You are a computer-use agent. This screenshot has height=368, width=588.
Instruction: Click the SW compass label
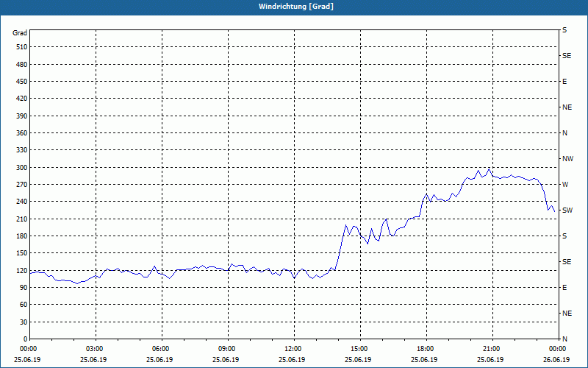pyautogui.click(x=567, y=210)
